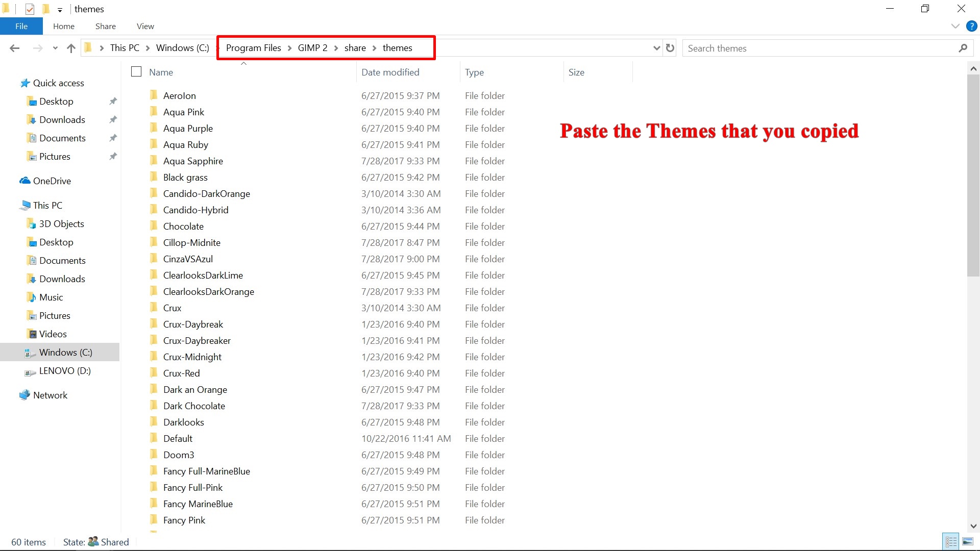
Task: Open the Customize Quick Access Toolbar dropdown
Action: click(x=60, y=9)
